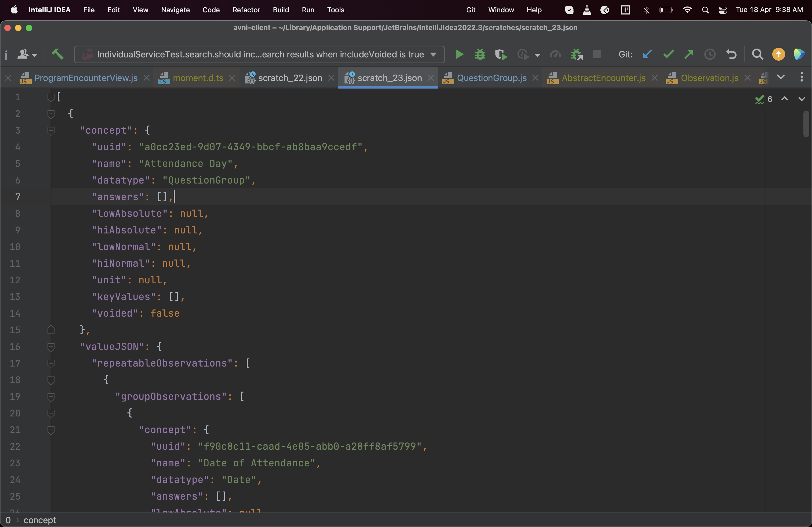The width and height of the screenshot is (812, 527).
Task: Click the inspection checkmark widget showing 6
Action: [x=764, y=99]
